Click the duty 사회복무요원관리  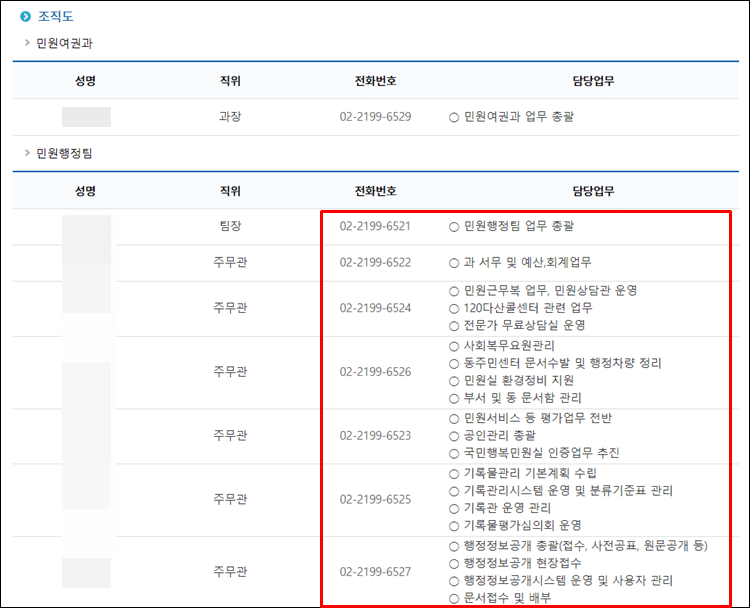point(509,346)
